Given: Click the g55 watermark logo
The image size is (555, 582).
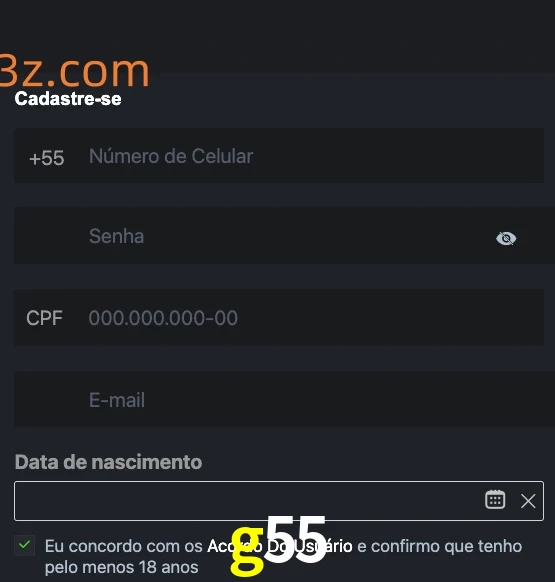Looking at the screenshot, I should pyautogui.click(x=278, y=544).
